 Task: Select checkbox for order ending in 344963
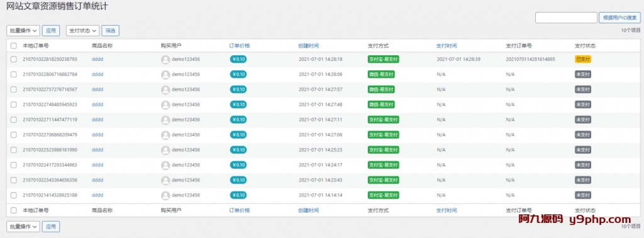[14, 165]
